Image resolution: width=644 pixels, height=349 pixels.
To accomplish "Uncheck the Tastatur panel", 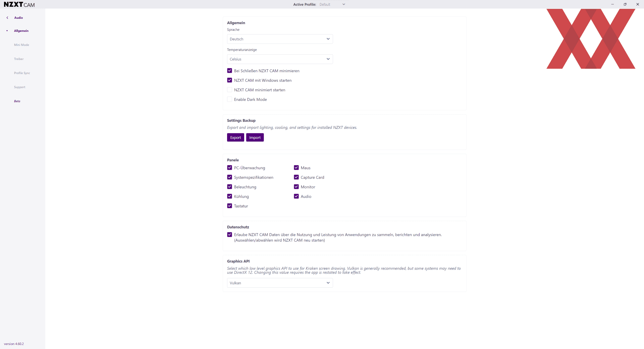I will [229, 206].
